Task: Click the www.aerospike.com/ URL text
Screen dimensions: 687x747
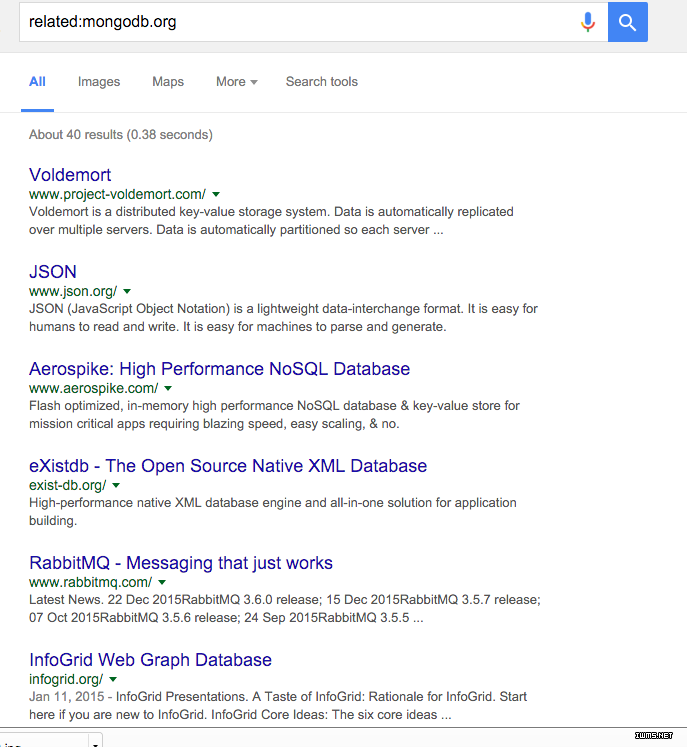Action: click(x=93, y=388)
